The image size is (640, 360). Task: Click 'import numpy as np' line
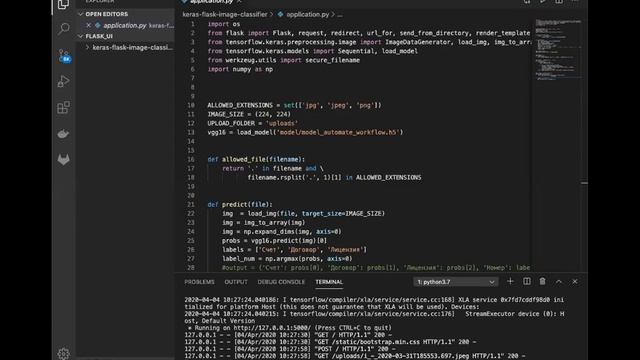[x=240, y=69]
